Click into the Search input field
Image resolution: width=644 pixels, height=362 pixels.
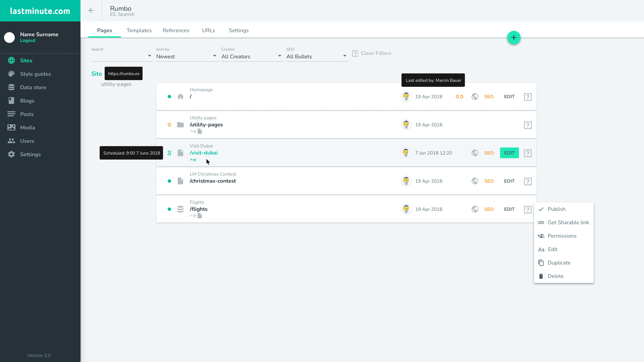[x=119, y=56]
